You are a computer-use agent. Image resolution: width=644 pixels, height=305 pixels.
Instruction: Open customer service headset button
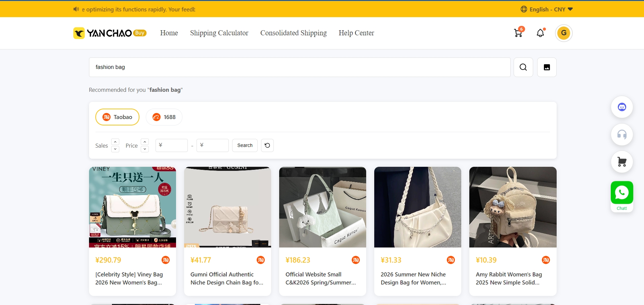[x=622, y=135]
